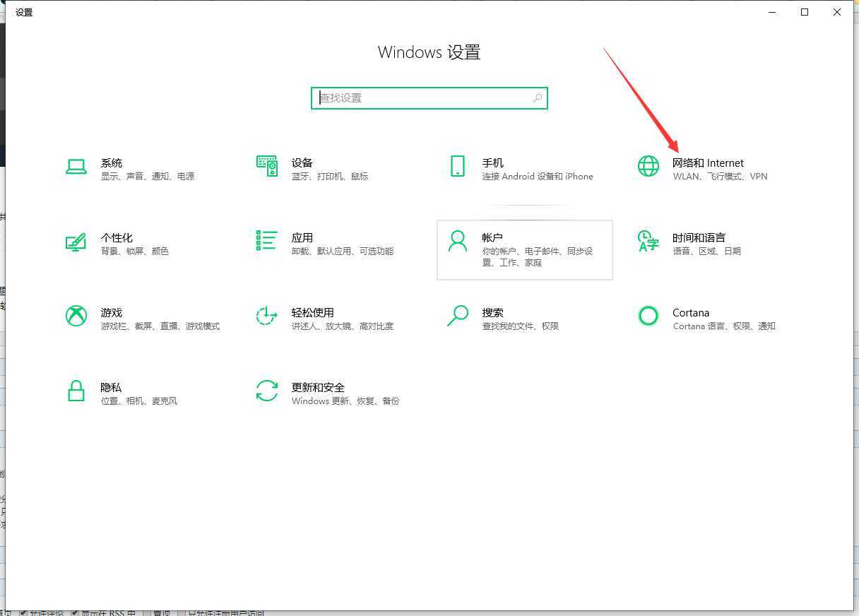Open the 时间和语言 language icon
The height and width of the screenshot is (616, 859).
tap(648, 241)
